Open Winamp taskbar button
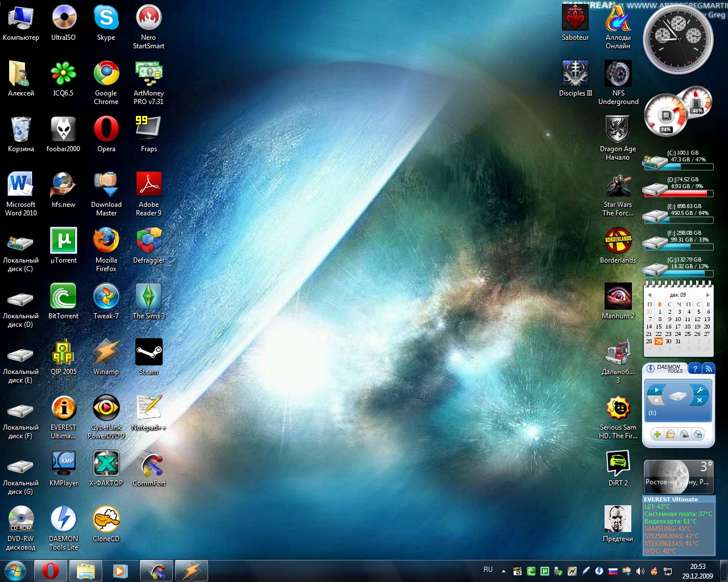Screen dimensions: 728x582 [x=191, y=571]
